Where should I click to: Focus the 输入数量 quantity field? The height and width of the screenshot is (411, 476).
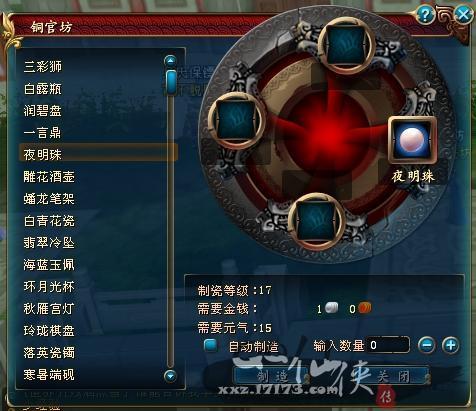[388, 345]
